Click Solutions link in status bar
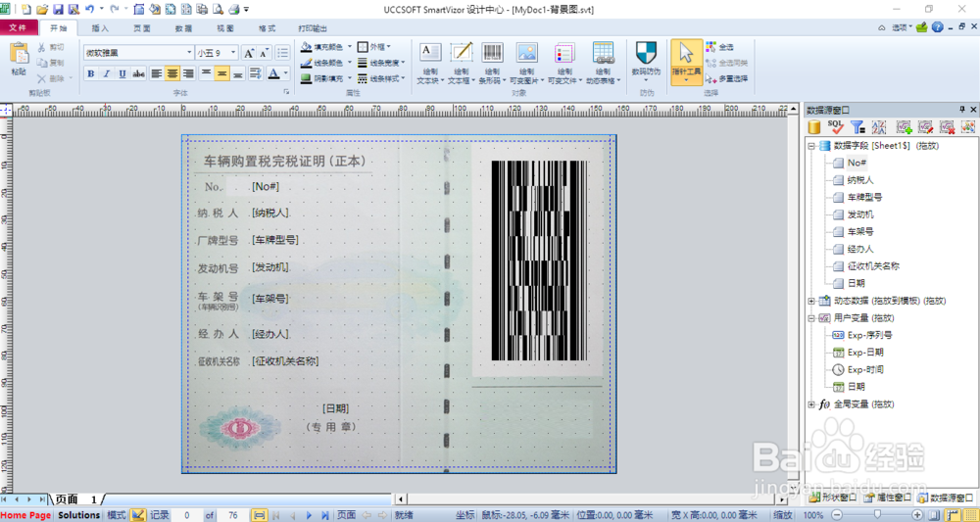Screen dimensions: 980x522 [78, 515]
